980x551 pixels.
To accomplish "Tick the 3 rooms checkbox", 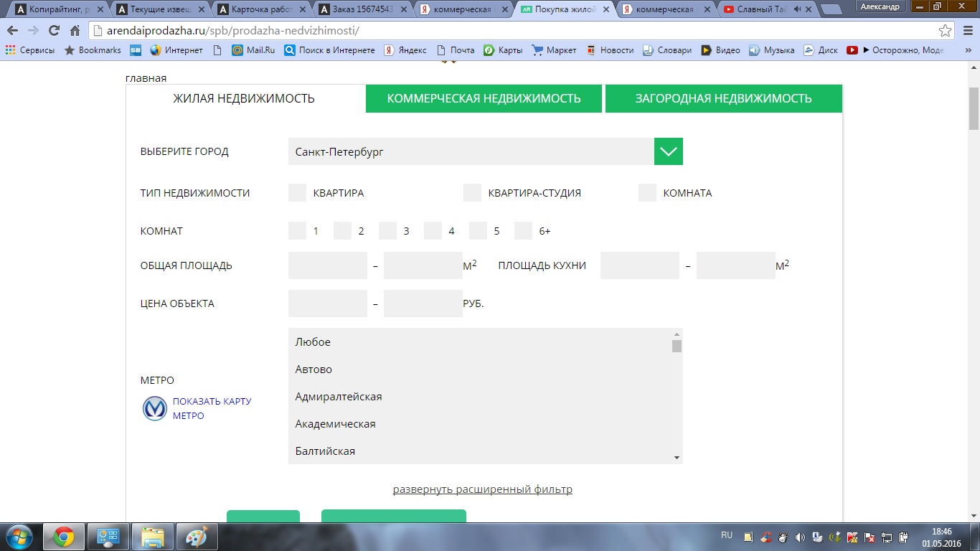I will (387, 231).
